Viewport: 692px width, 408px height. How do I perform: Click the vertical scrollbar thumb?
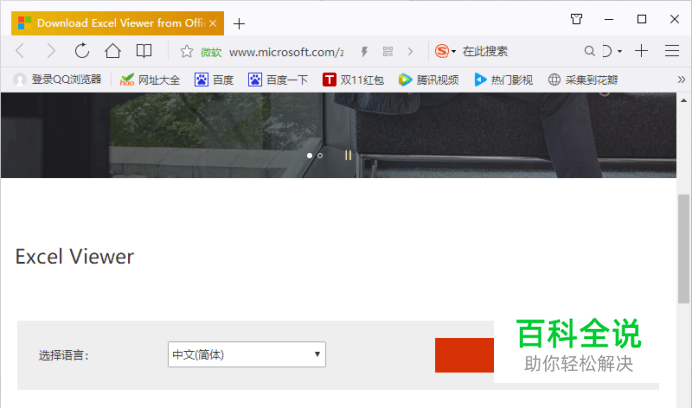coord(684,249)
